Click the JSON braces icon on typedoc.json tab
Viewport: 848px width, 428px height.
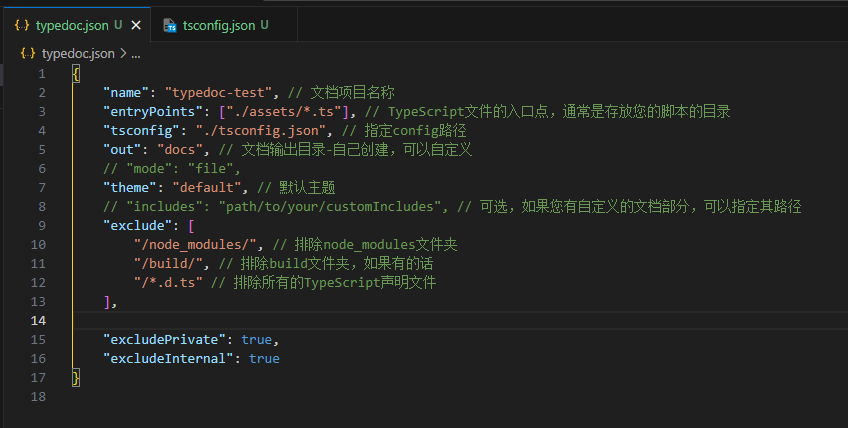point(21,24)
